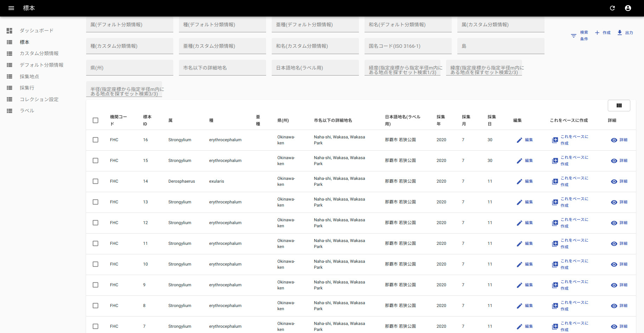The height and width of the screenshot is (333, 644).
Task: Click the refresh icon in top bar
Action: [x=612, y=8]
